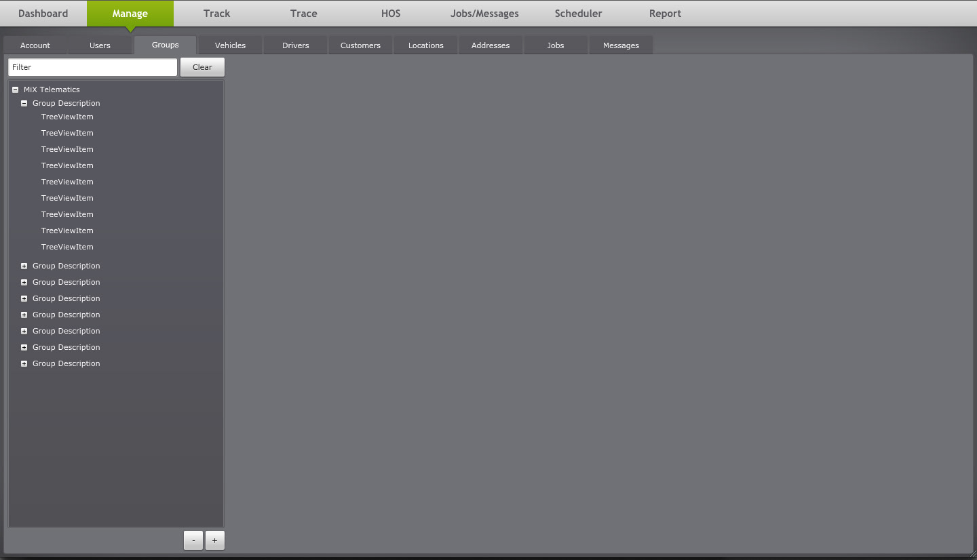Viewport: 977px width, 560px height.
Task: Switch to the HOS section
Action: pyautogui.click(x=391, y=14)
